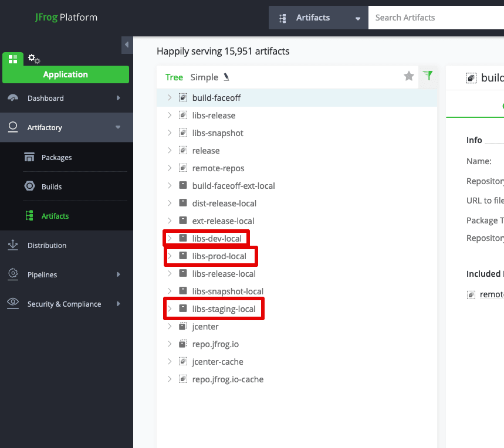The image size is (504, 448).
Task: Expand the libs-staging-local tree node
Action: [170, 309]
